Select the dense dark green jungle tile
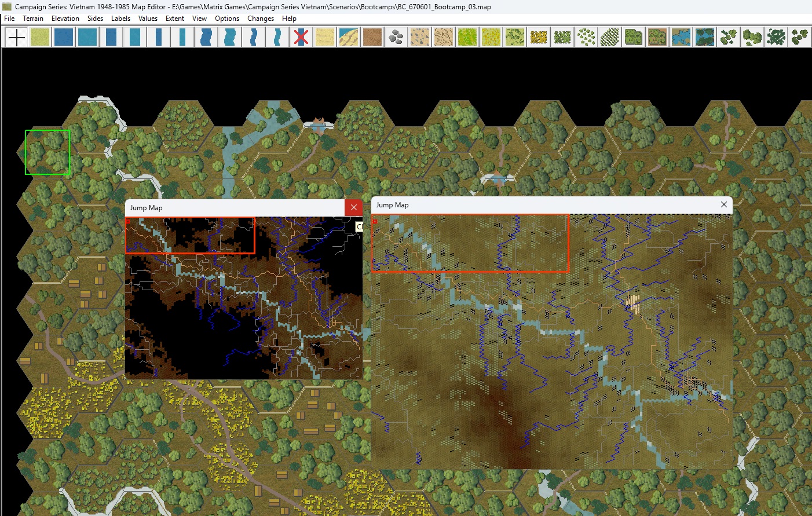 [776, 37]
